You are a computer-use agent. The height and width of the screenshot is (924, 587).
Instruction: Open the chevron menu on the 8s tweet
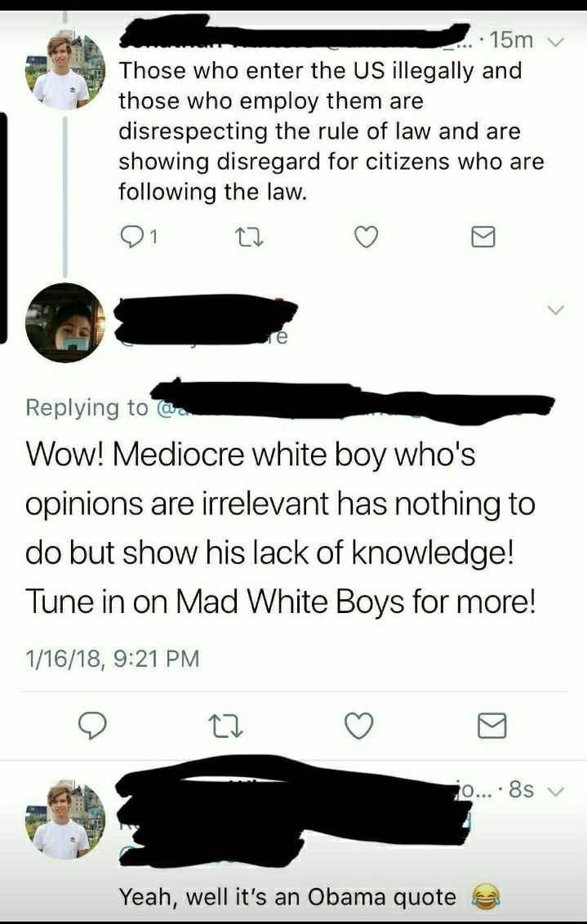556,790
